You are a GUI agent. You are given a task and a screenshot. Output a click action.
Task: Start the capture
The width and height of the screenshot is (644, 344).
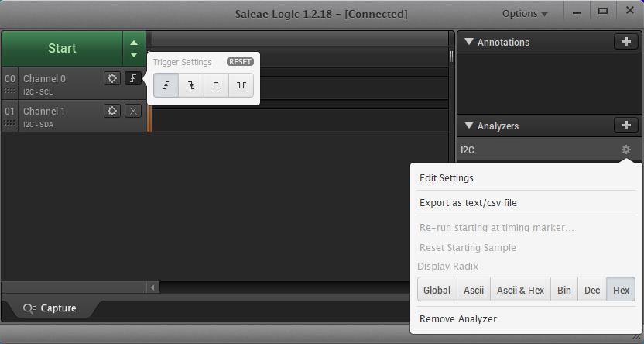click(x=62, y=48)
